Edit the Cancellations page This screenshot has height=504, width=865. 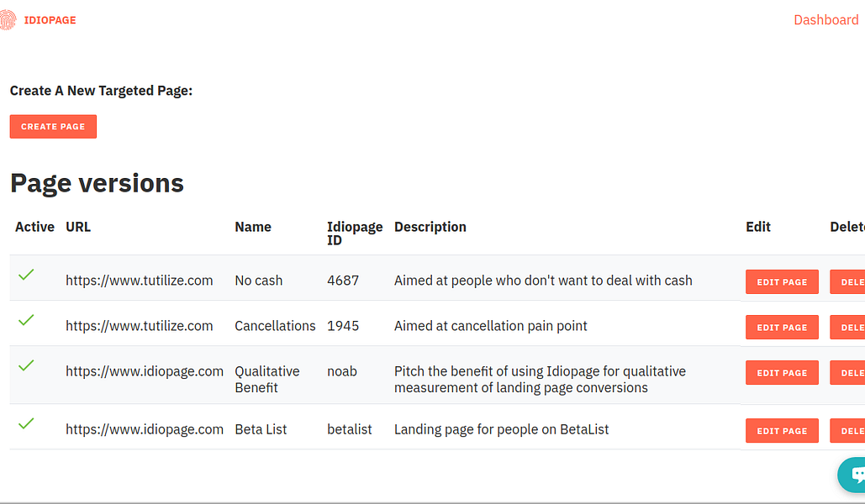click(x=782, y=327)
